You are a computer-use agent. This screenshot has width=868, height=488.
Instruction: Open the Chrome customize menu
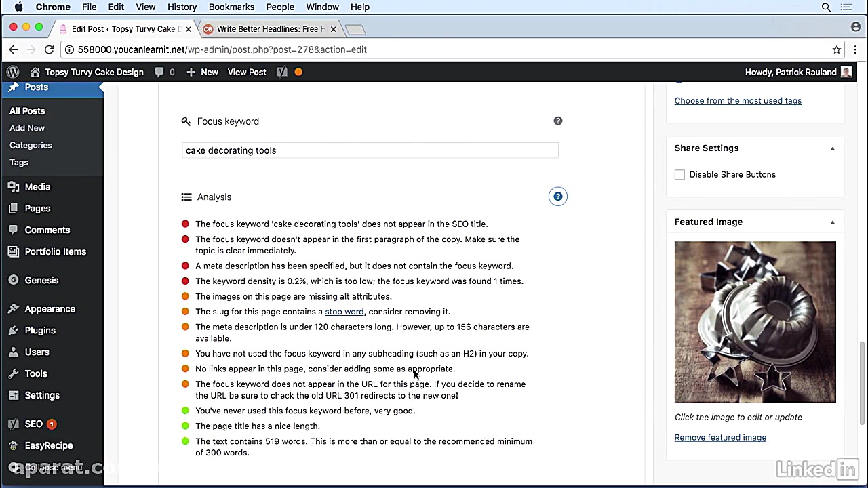(x=855, y=49)
